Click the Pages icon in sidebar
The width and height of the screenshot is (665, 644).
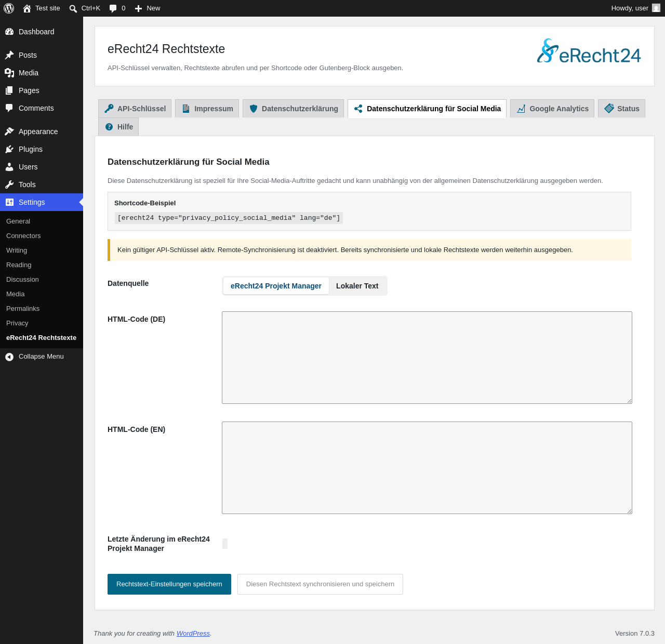pos(9,90)
